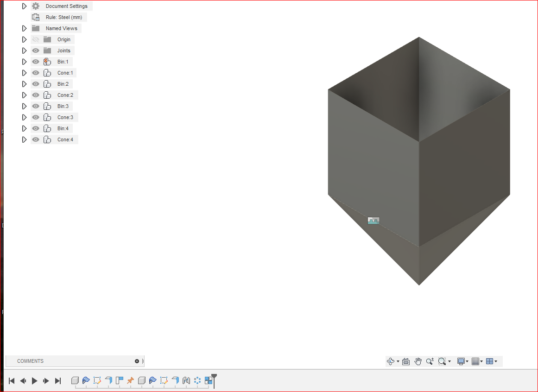The image size is (538, 392).
Task: Open the Grid and Snaps dropdown arrow
Action: (481, 361)
